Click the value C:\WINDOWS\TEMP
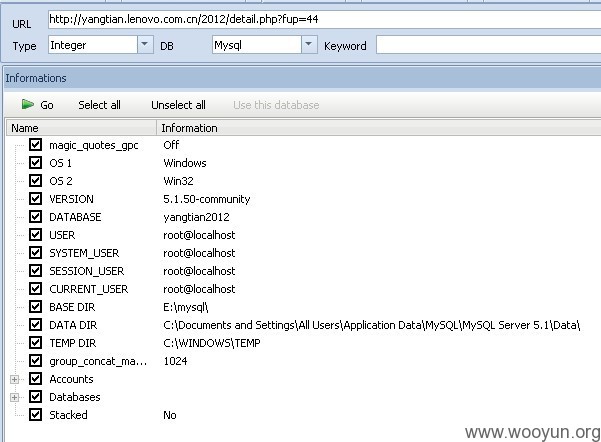The image size is (601, 442). click(212, 343)
